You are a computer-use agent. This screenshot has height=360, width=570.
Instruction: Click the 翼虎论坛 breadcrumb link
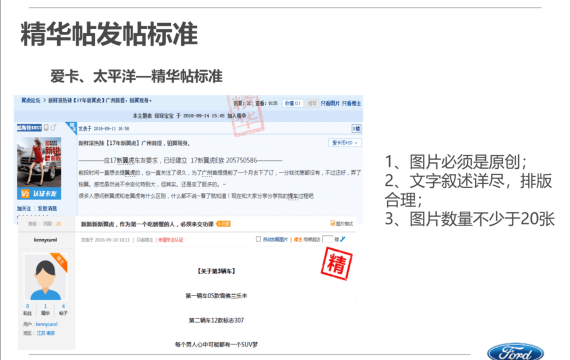31,100
